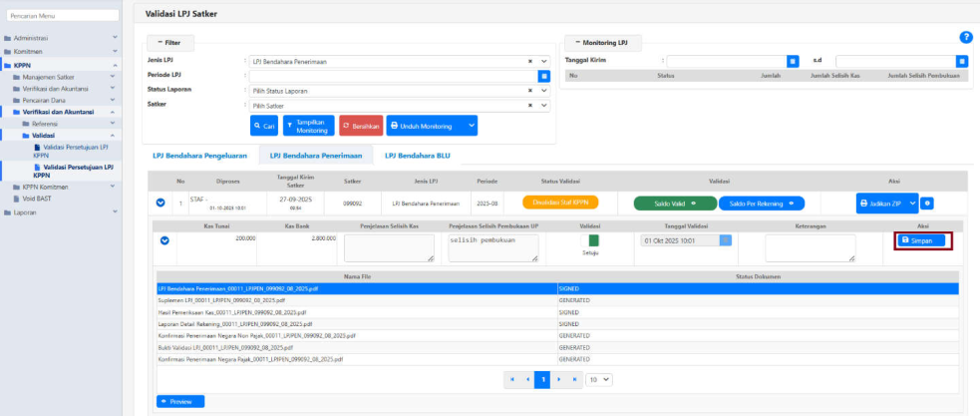Go to the last page of file list
Viewport: 980px width, 416px height.
[x=573, y=380]
